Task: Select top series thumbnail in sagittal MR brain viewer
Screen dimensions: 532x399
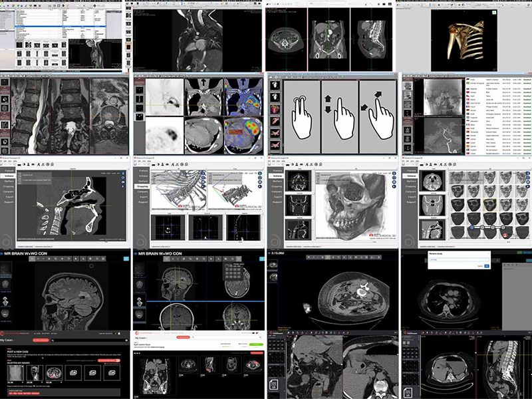Action: point(6,269)
